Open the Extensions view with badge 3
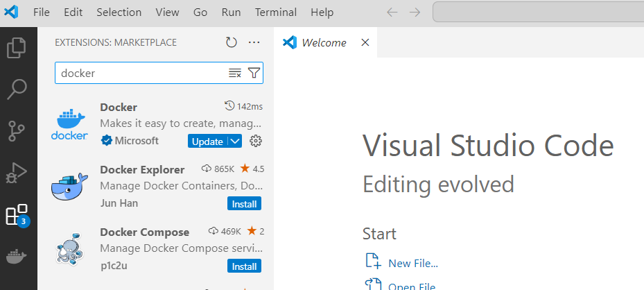Viewport: 644px width, 290px height. pos(17,215)
